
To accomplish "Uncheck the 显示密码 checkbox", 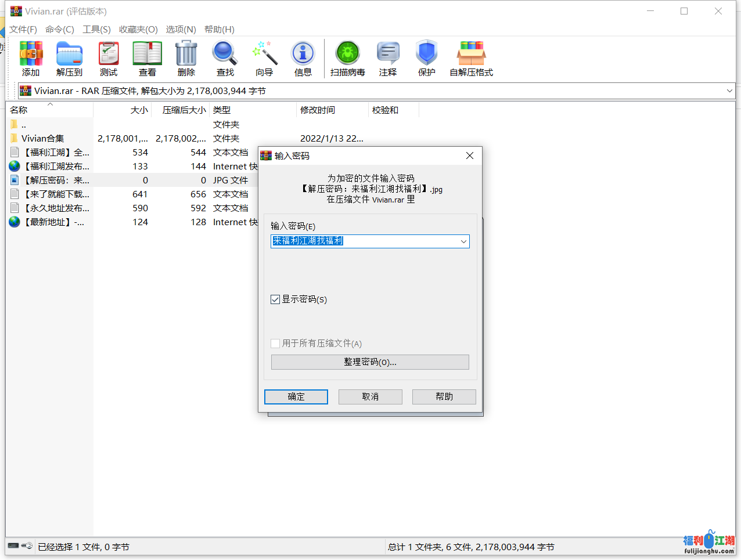I will pos(275,299).
